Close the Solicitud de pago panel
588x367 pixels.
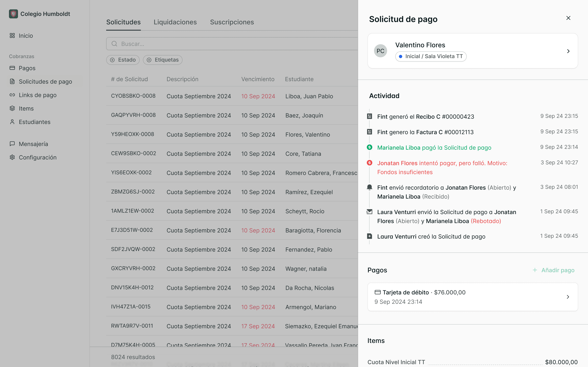pos(568,18)
